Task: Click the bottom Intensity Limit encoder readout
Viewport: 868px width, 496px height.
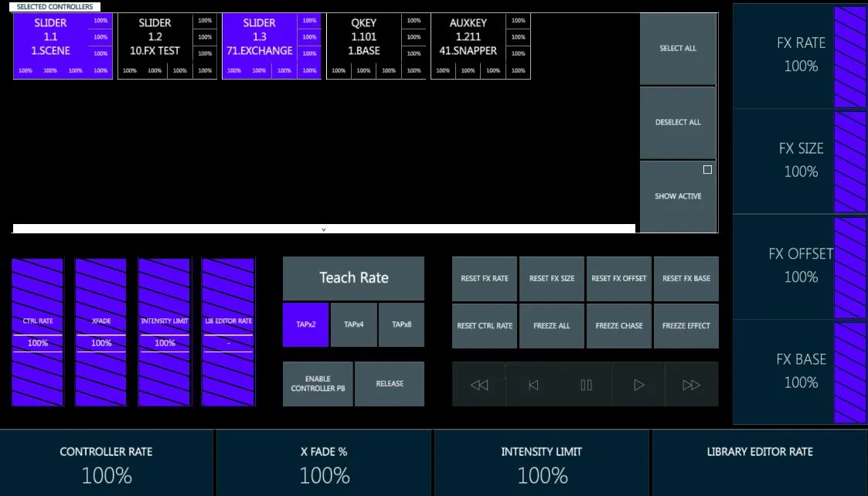Action: (x=542, y=464)
